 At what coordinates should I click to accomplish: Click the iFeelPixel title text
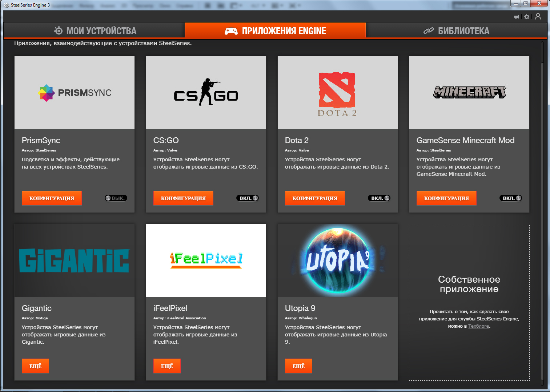(170, 308)
